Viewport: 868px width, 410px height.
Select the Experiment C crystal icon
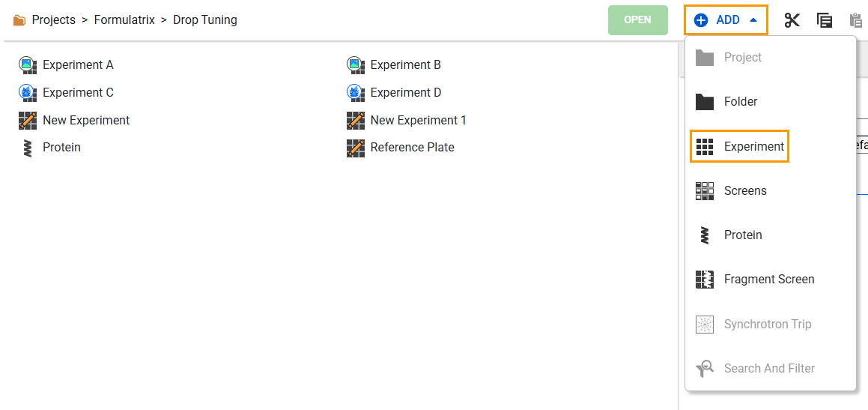click(28, 92)
